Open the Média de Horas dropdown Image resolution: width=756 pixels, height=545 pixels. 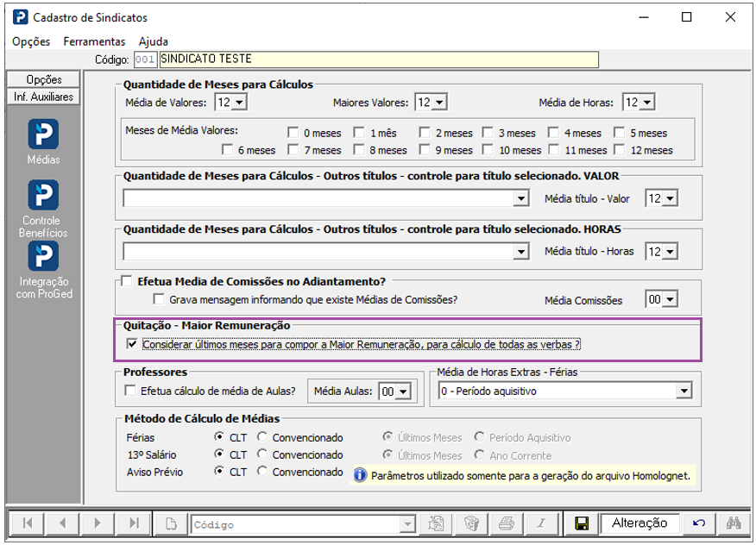[647, 102]
